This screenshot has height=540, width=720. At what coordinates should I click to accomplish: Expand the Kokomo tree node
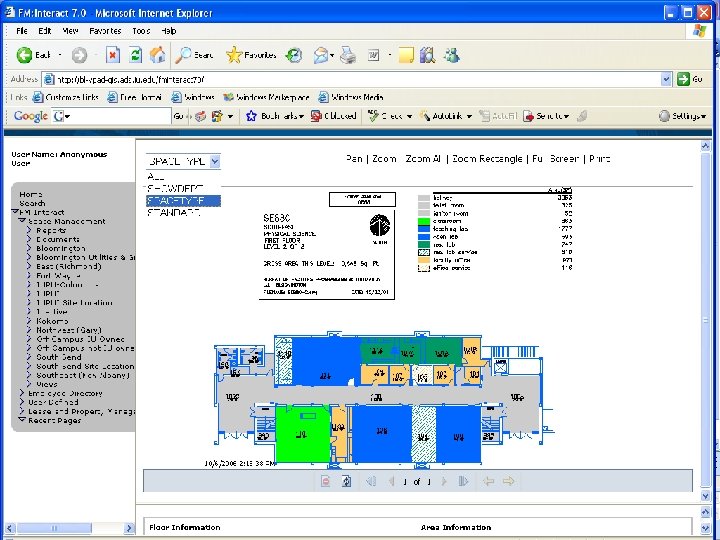pyautogui.click(x=29, y=321)
